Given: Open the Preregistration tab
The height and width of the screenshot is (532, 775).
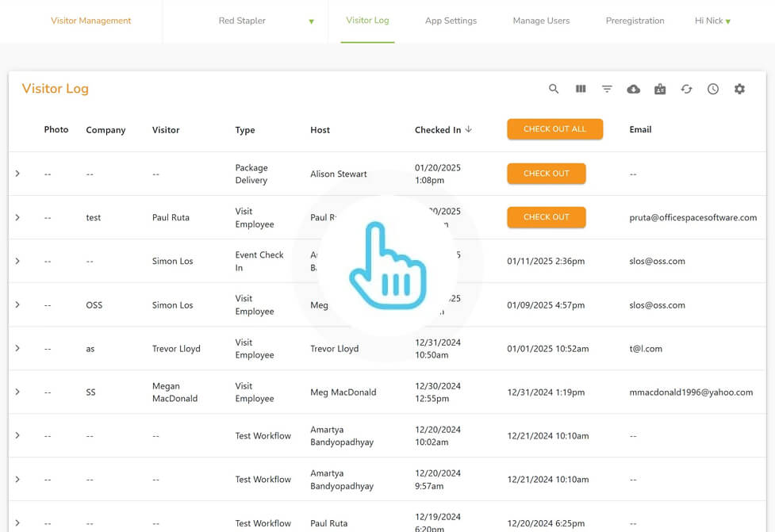Looking at the screenshot, I should (x=635, y=21).
